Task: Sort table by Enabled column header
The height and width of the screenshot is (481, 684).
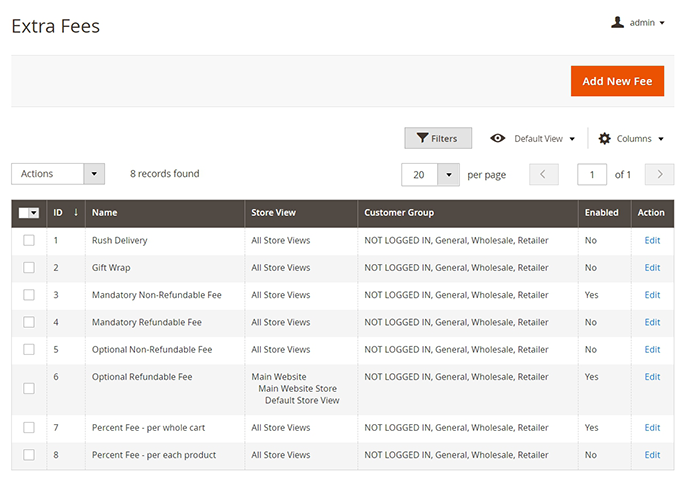Action: (601, 212)
